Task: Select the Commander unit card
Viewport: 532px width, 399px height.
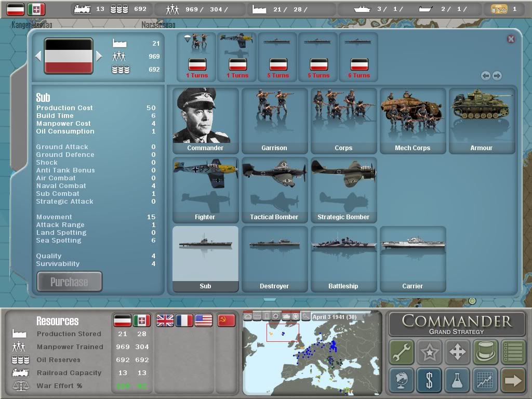Action: click(205, 121)
